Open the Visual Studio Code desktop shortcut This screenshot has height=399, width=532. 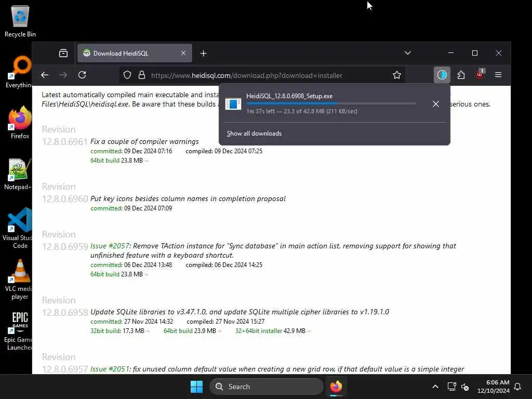pyautogui.click(x=18, y=228)
